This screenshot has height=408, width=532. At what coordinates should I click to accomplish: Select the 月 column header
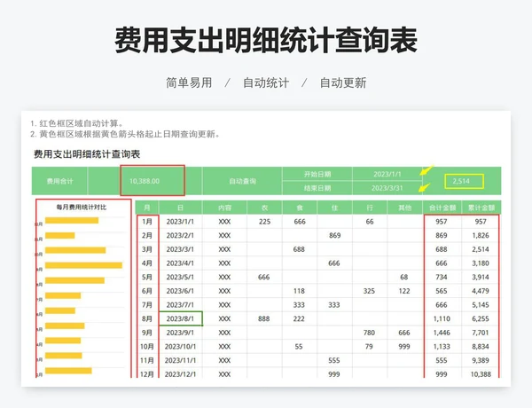(147, 208)
